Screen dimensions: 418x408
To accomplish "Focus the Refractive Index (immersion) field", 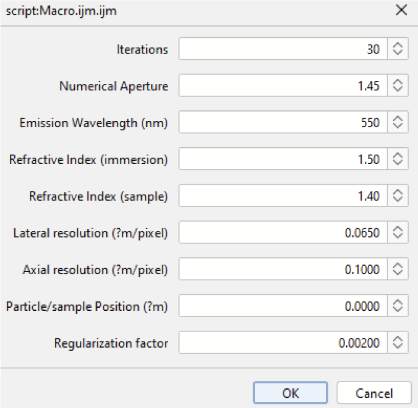I will click(x=283, y=159).
